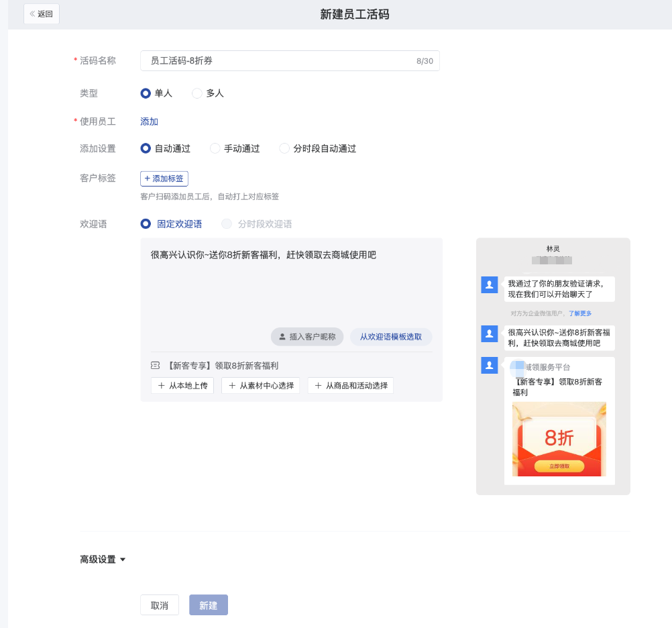672x628 pixels.
Task: Choose 手动通过 add setting
Action: point(215,148)
